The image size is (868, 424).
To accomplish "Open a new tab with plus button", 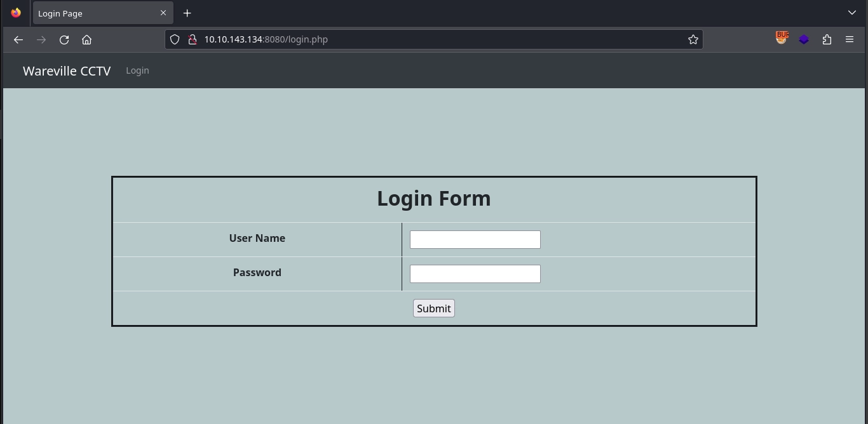I will [x=187, y=13].
